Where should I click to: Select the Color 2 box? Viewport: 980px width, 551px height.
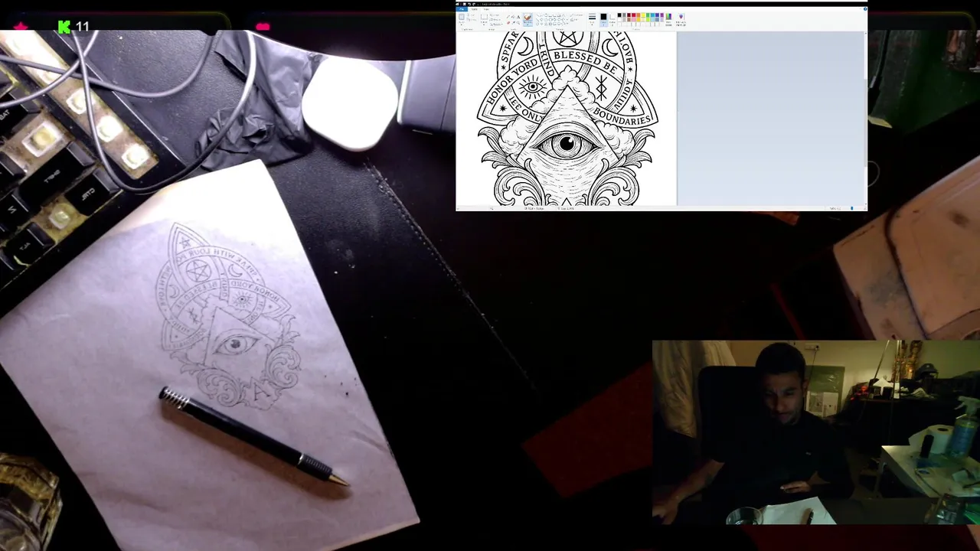click(612, 19)
